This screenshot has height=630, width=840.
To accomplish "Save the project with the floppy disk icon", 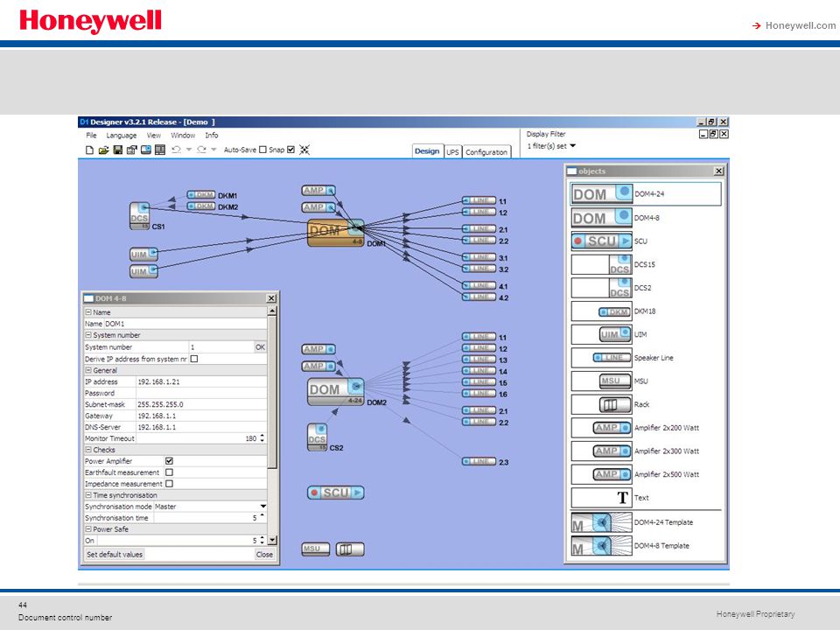I will click(x=118, y=150).
